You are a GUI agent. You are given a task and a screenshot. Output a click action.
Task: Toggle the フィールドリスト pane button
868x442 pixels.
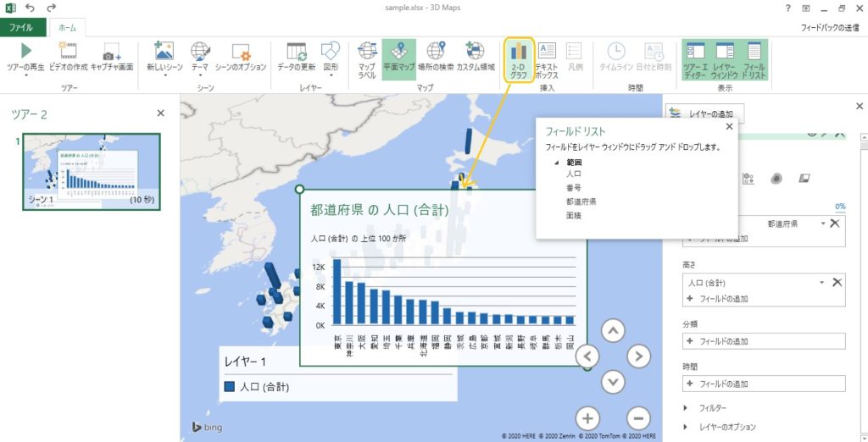pos(754,59)
